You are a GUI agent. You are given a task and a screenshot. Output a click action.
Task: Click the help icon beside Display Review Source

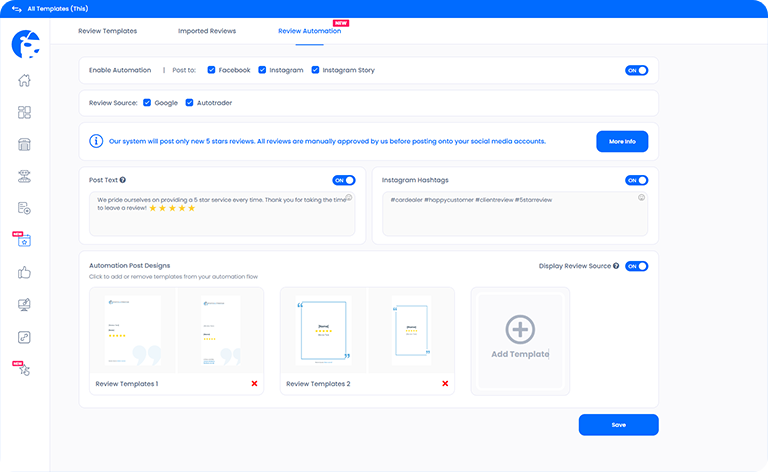click(616, 266)
